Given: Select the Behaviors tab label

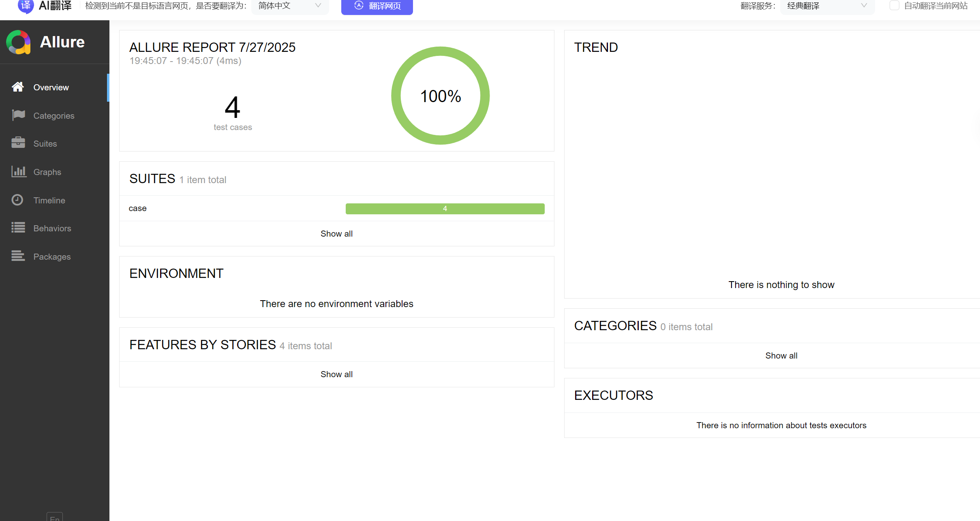Looking at the screenshot, I should (x=52, y=228).
